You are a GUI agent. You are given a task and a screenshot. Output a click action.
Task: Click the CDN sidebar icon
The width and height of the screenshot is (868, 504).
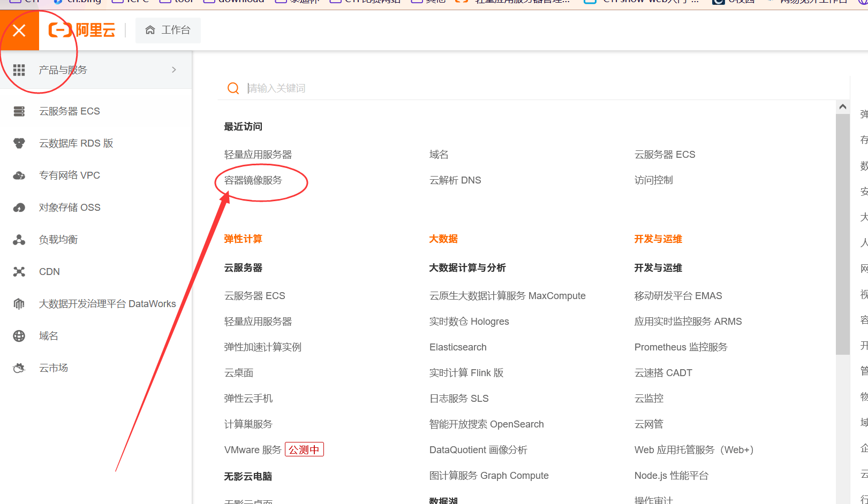click(19, 272)
